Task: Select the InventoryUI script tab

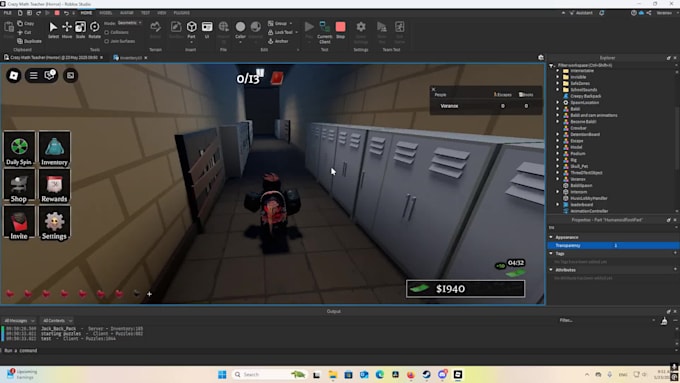Action: tap(131, 57)
